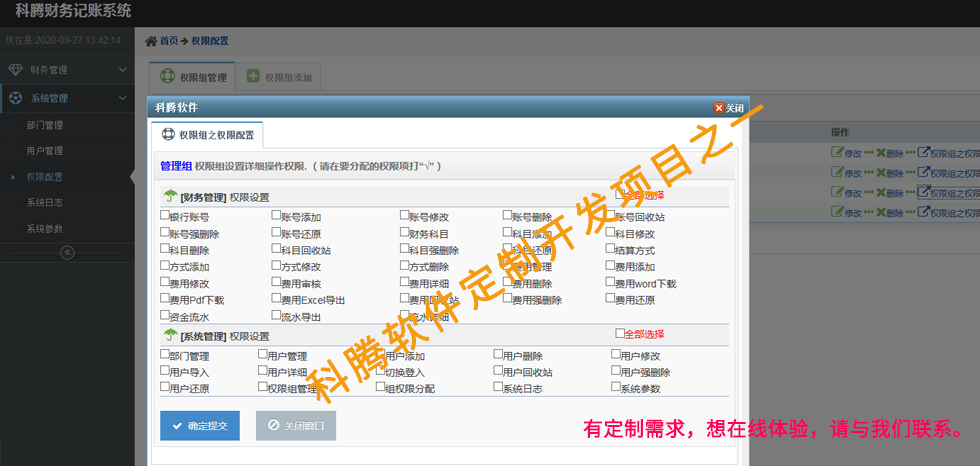Expand the 财务管理 sidebar chevron
The width and height of the screenshot is (980, 466).
click(122, 70)
